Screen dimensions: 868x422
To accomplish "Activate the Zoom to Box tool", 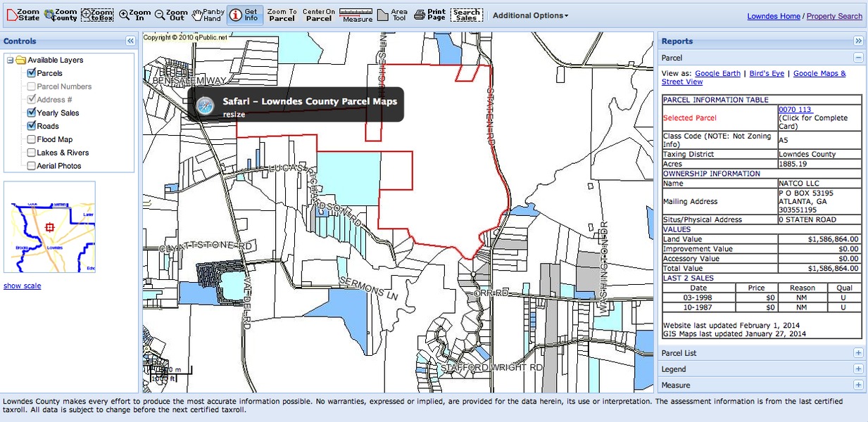I will click(97, 15).
